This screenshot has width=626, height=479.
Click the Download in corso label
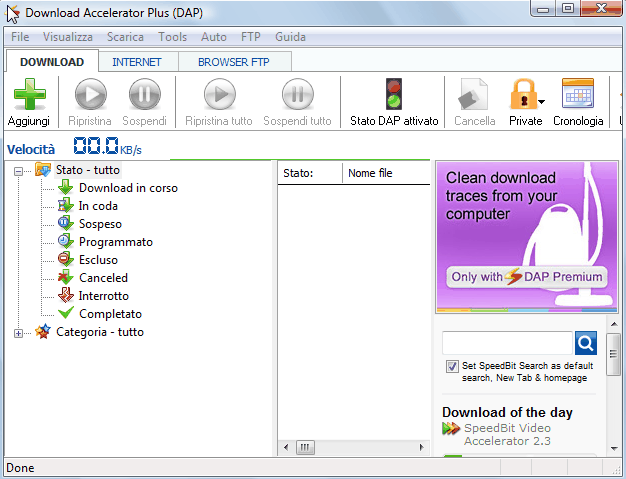point(128,188)
